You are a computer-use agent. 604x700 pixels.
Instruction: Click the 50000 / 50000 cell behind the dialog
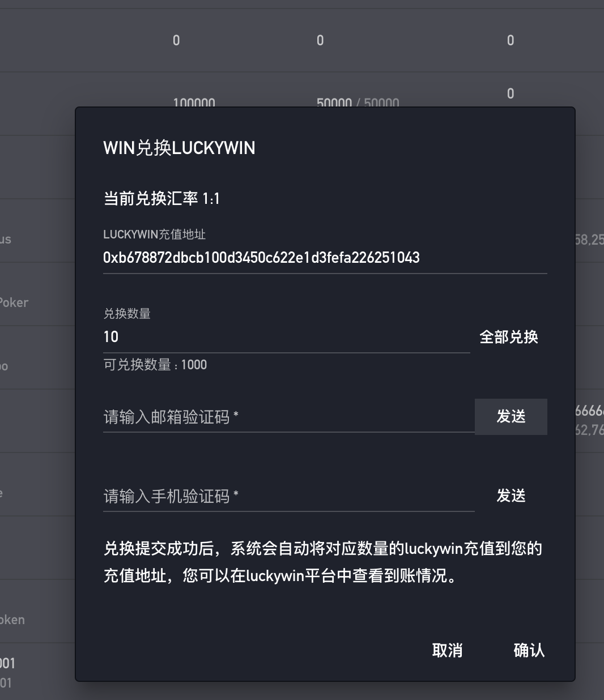pyautogui.click(x=358, y=103)
